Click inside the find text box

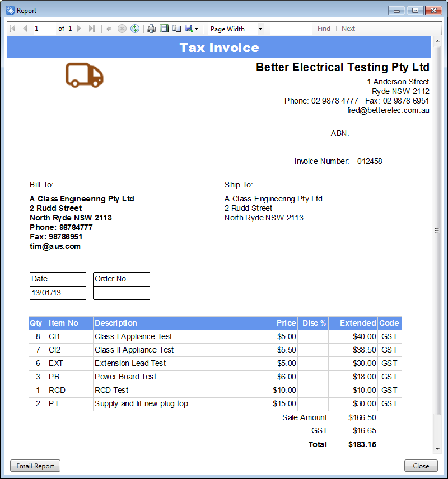291,29
